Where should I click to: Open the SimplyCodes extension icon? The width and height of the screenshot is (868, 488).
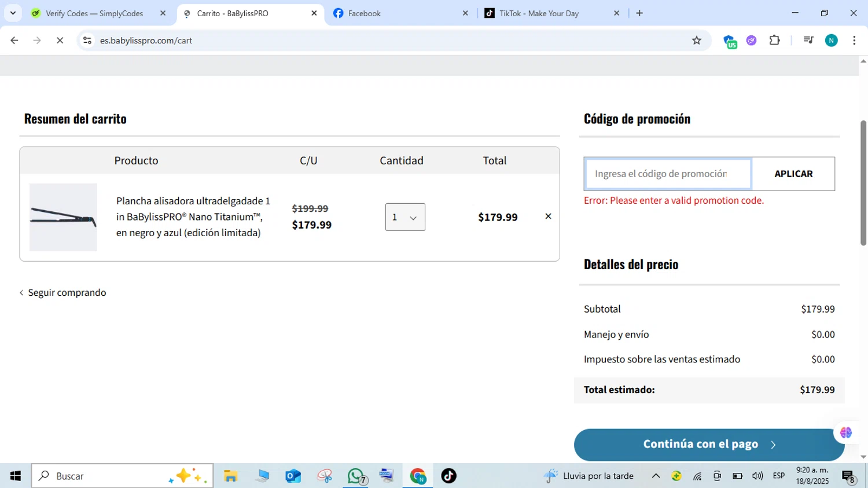[x=730, y=41]
